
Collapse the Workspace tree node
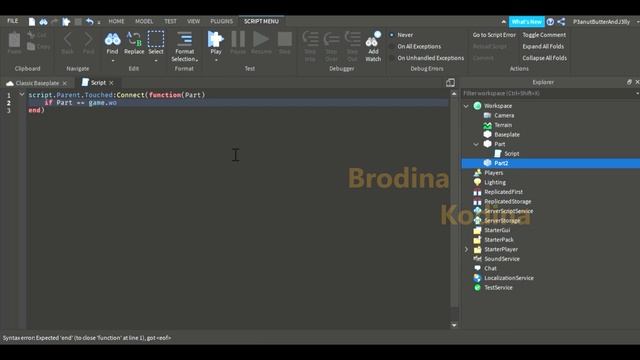[466, 106]
